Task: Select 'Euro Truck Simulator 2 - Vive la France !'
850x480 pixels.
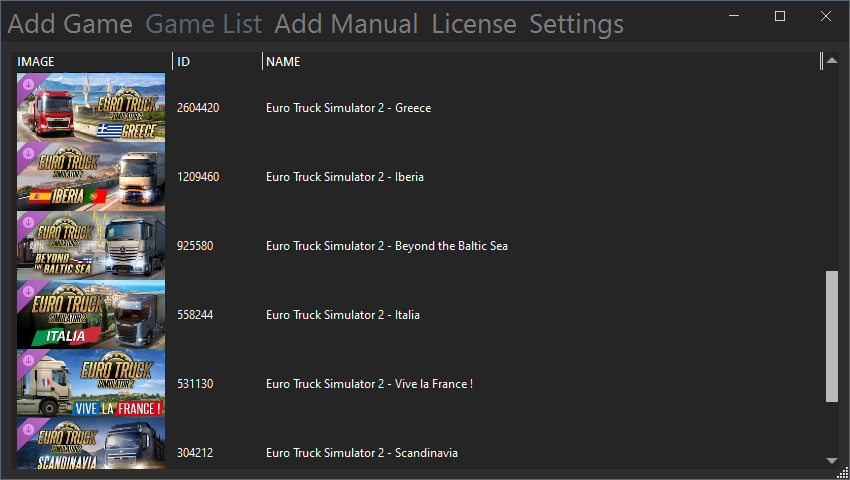Action: coord(369,383)
